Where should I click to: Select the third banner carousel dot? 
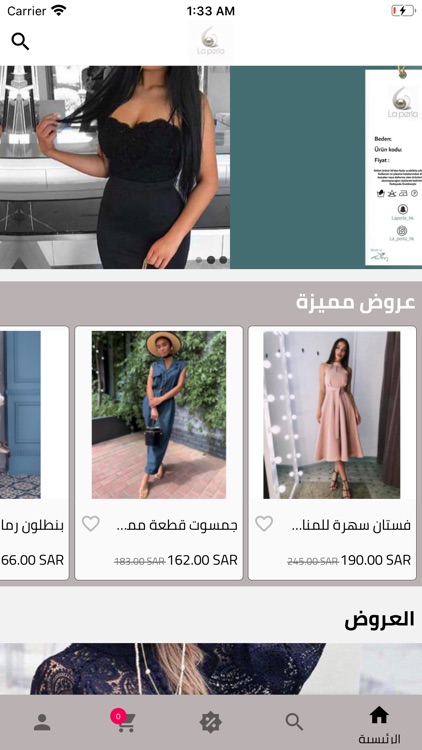point(223,260)
